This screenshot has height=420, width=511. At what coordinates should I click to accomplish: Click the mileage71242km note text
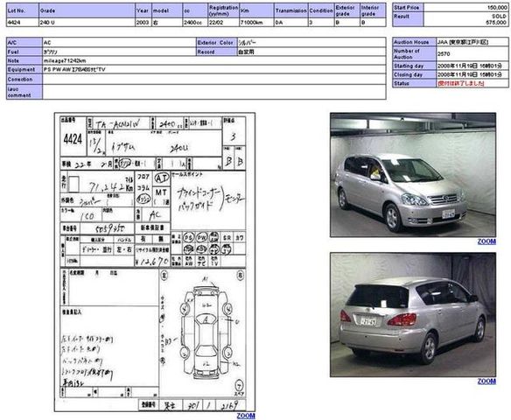pos(65,60)
